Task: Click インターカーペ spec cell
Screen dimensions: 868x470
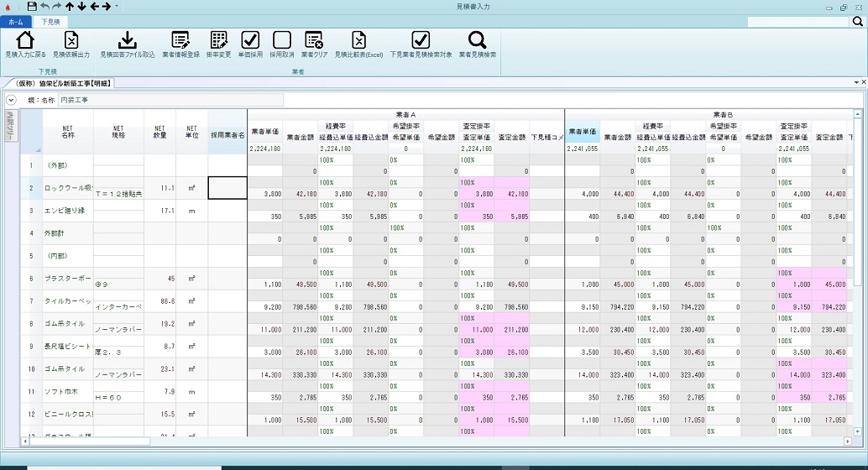Action: (x=118, y=307)
